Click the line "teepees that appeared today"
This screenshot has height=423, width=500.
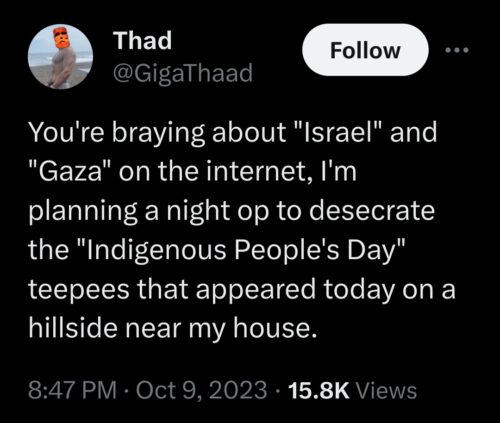coord(242,290)
